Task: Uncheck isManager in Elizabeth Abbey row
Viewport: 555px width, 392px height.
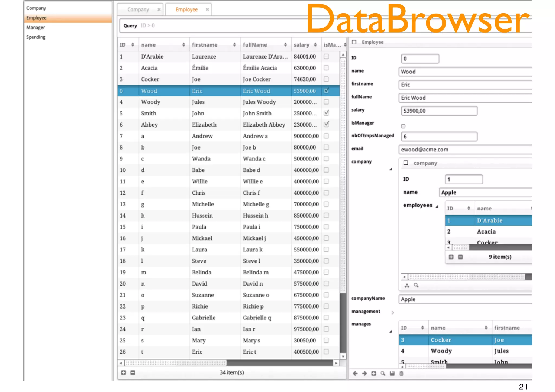Action: 326,124
